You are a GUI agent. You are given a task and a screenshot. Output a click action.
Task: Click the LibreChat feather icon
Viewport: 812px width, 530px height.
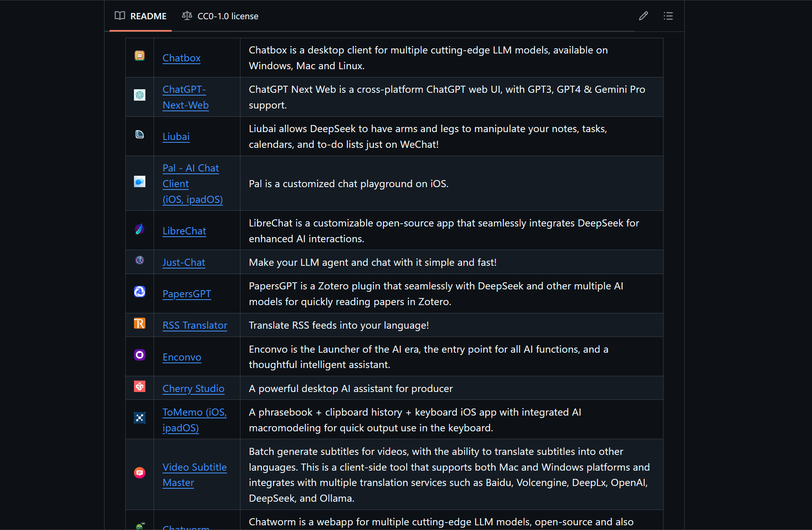click(139, 229)
